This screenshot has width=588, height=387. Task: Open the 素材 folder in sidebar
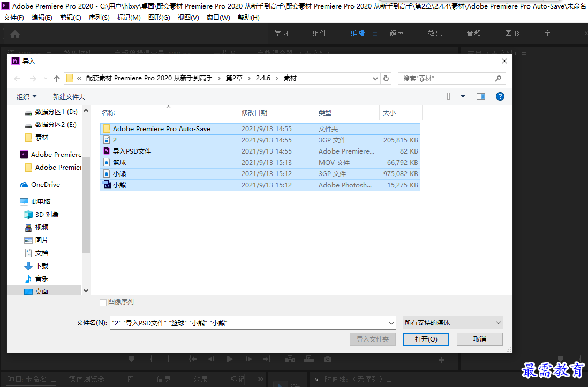coord(36,138)
